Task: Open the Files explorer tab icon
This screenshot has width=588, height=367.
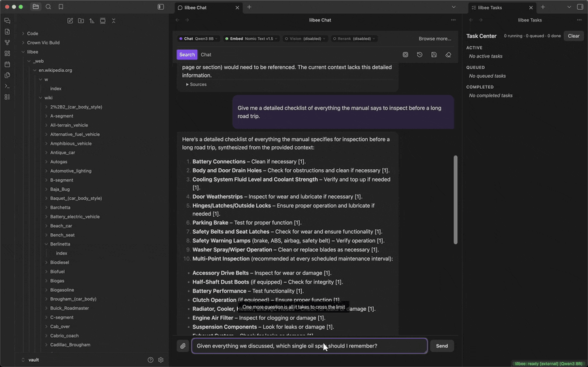Action: [36, 7]
